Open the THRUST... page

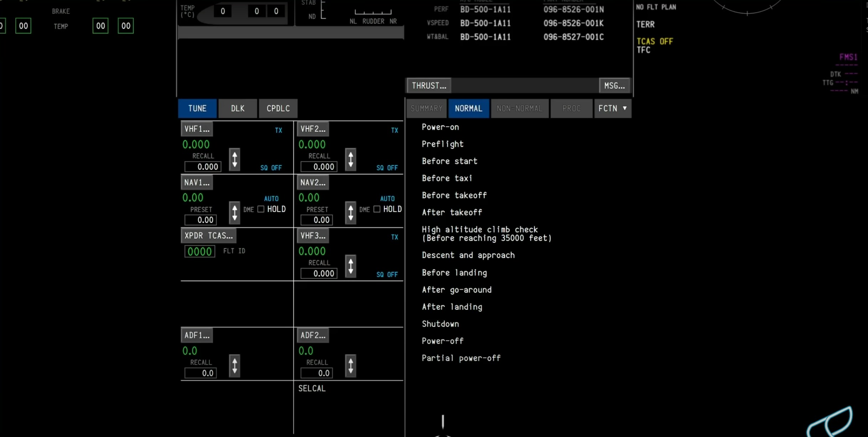click(x=429, y=85)
